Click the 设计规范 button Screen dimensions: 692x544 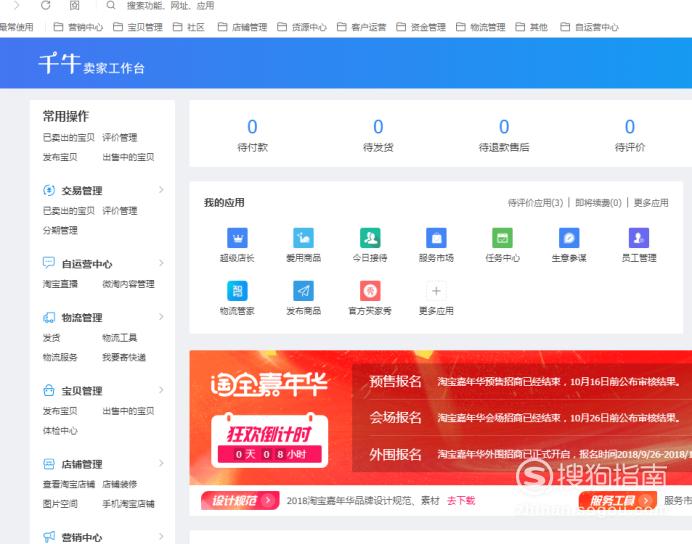click(240, 500)
